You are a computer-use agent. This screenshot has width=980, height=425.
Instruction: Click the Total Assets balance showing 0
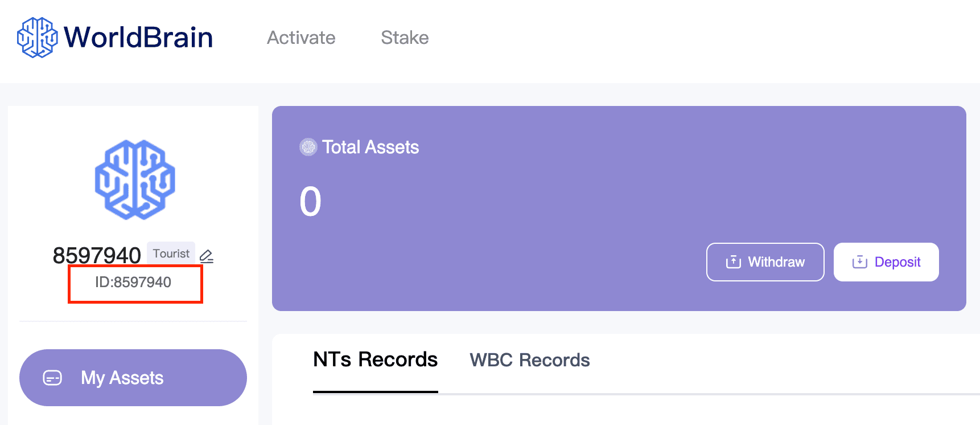(x=311, y=201)
